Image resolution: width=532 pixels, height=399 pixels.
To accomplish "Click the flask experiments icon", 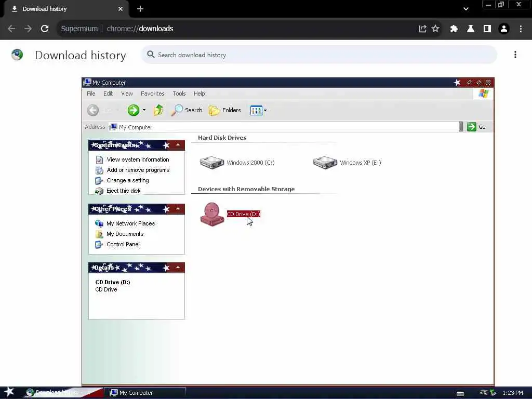I will 471,29.
